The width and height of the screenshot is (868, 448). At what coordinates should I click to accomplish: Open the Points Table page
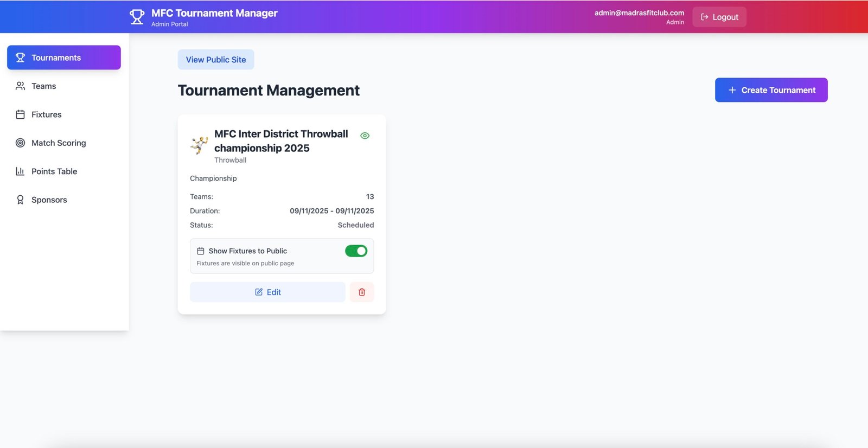[54, 171]
